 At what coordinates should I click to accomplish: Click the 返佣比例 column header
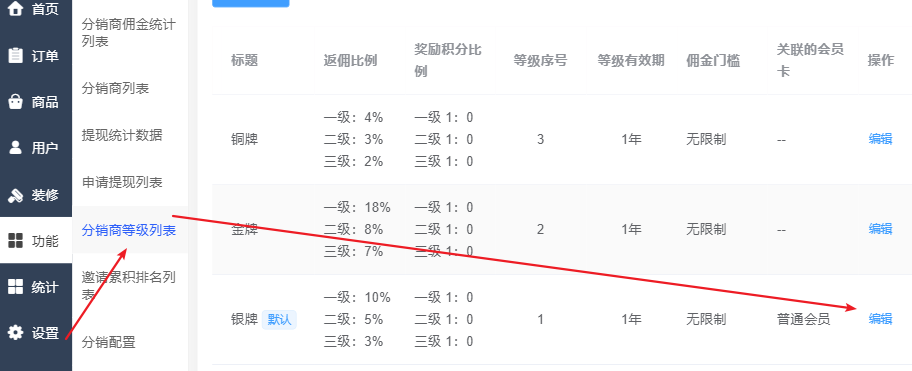(350, 60)
